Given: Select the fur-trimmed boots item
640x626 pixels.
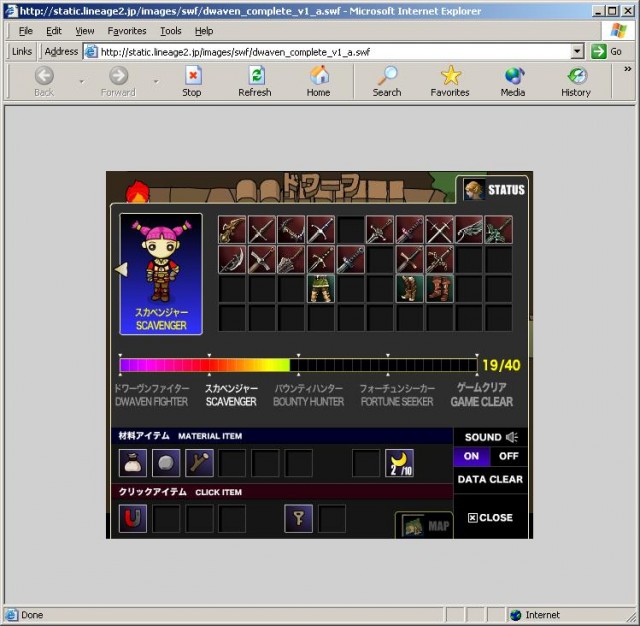Looking at the screenshot, I should click(409, 289).
